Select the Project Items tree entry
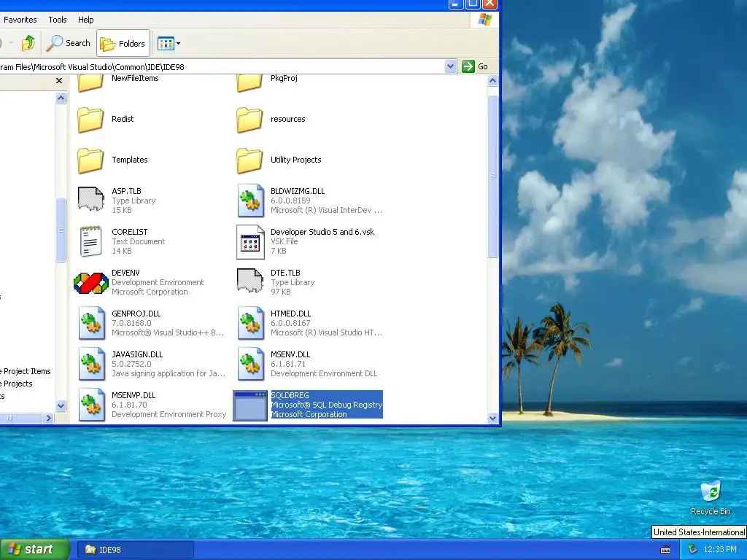Viewport: 747px width, 560px height. tap(27, 371)
